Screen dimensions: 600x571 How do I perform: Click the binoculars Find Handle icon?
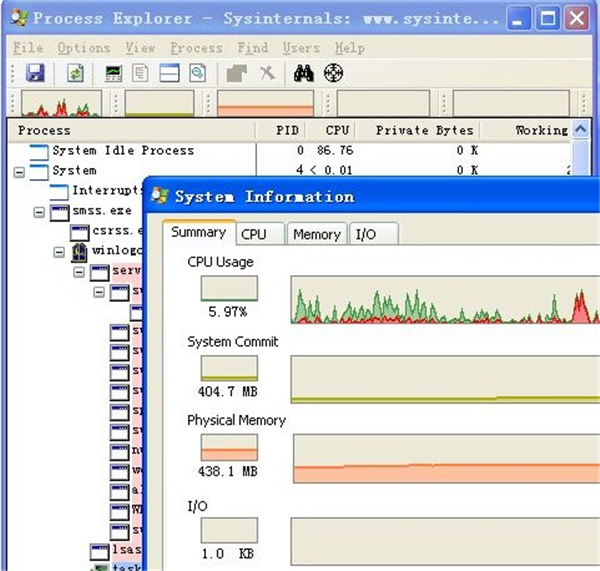tap(304, 73)
